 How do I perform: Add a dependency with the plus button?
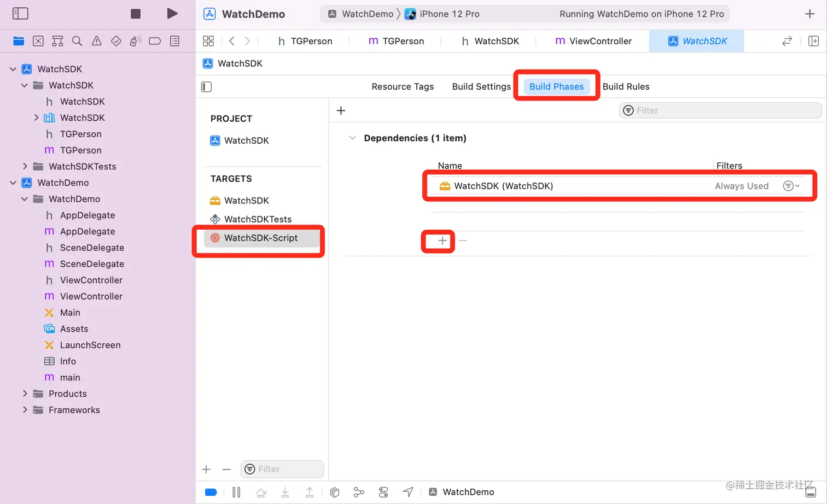tap(442, 241)
